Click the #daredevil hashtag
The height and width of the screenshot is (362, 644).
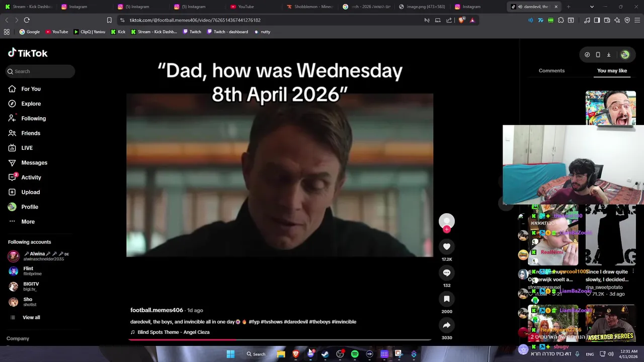[x=295, y=322]
